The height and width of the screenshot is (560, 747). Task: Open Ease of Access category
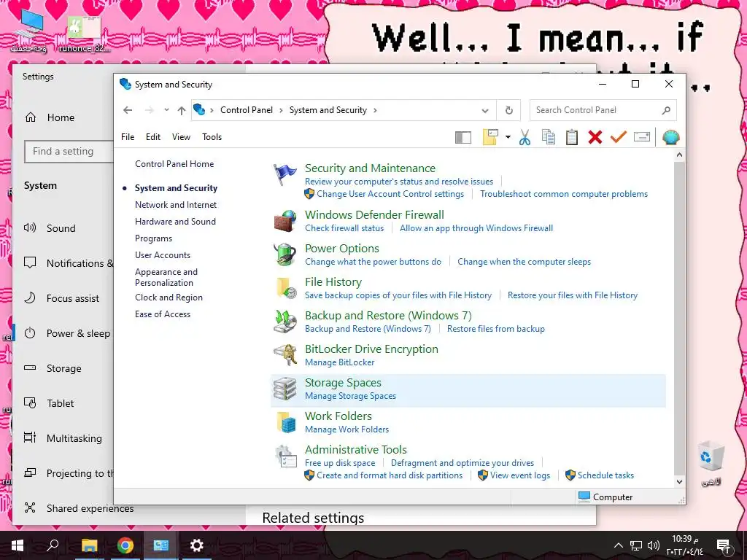click(x=163, y=314)
